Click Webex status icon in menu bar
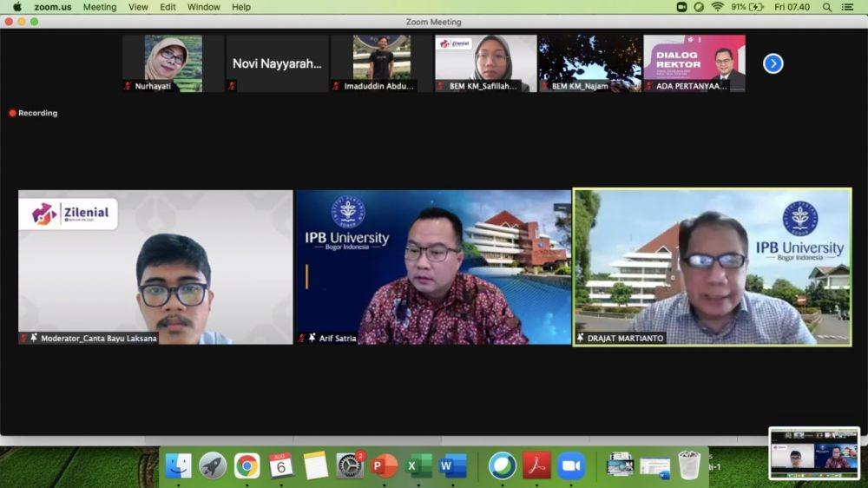The height and width of the screenshot is (488, 868). point(699,7)
